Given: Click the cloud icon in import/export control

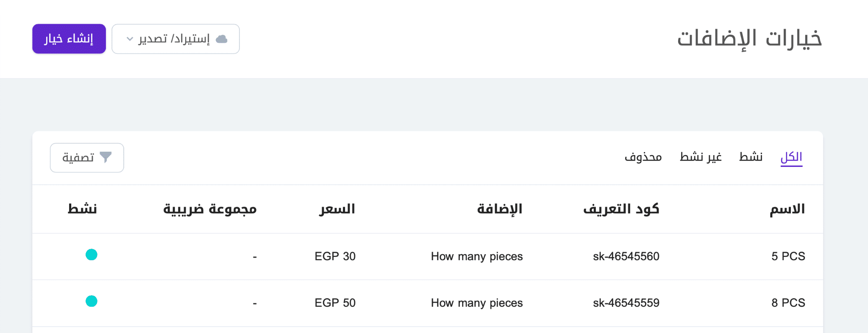Looking at the screenshot, I should [x=222, y=39].
